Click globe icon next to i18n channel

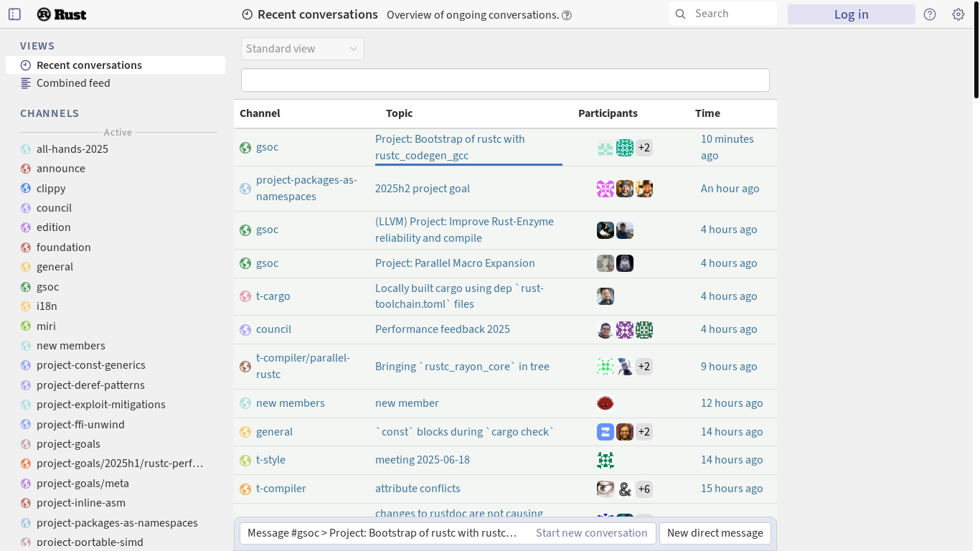pos(26,306)
